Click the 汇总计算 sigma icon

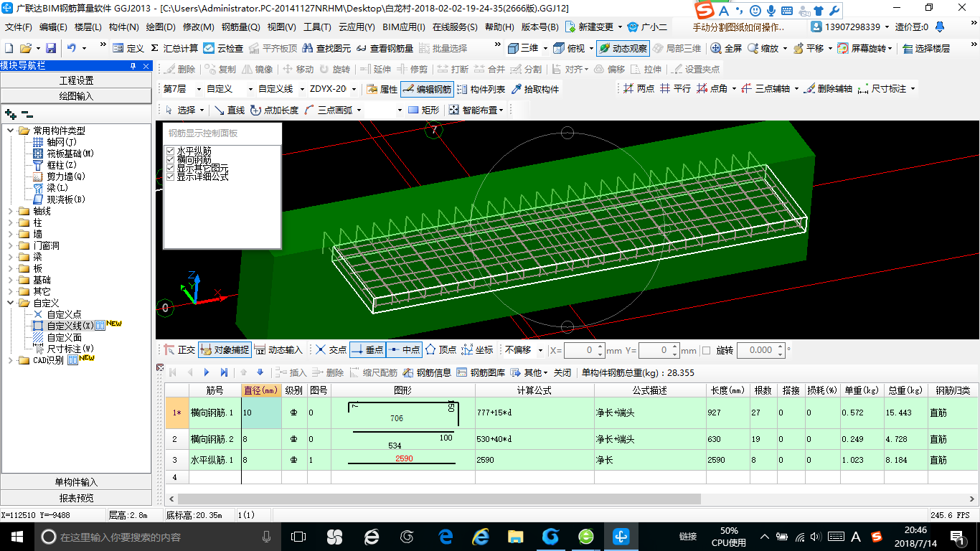click(174, 48)
